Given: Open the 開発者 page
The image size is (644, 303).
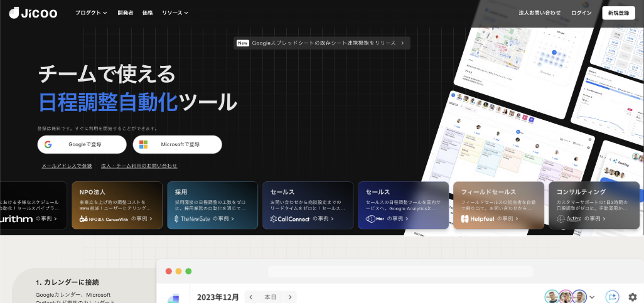Looking at the screenshot, I should (x=126, y=13).
